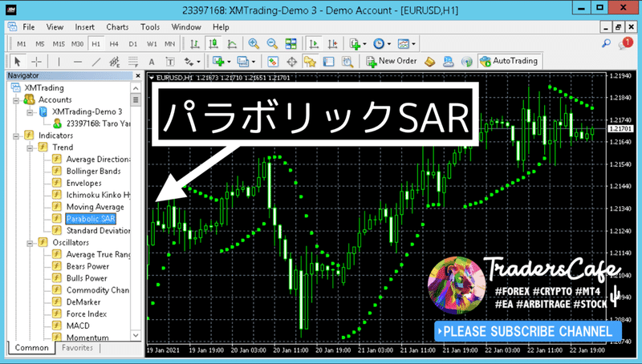Select the W1 weekly timeframe
This screenshot has width=642, height=364.
click(152, 44)
